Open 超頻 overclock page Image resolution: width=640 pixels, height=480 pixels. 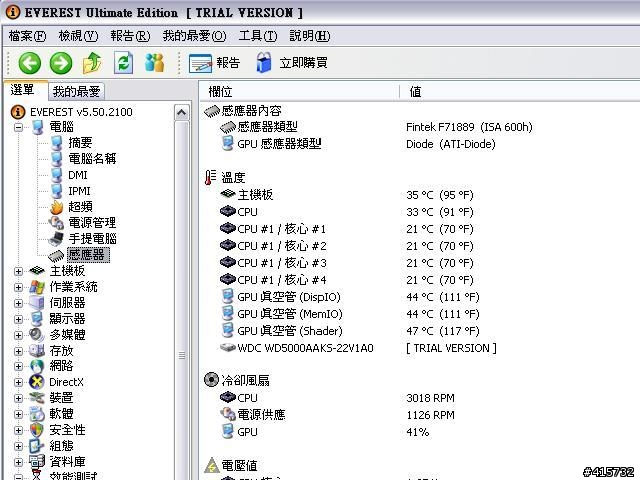[x=80, y=207]
